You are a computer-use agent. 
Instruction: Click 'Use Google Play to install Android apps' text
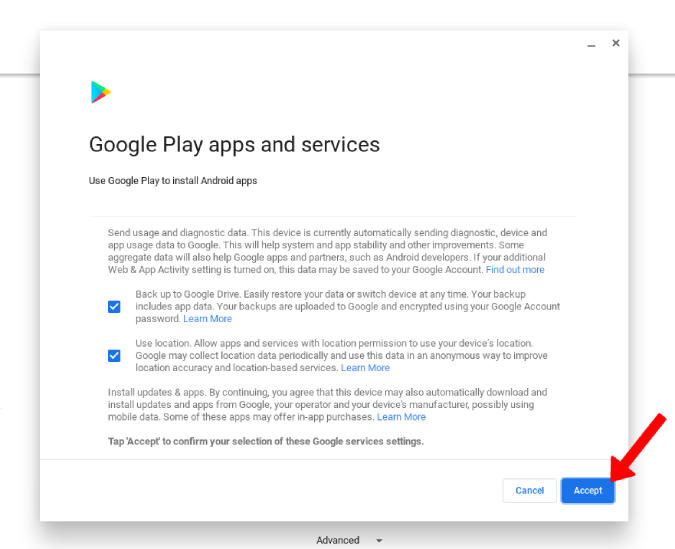pos(173,180)
